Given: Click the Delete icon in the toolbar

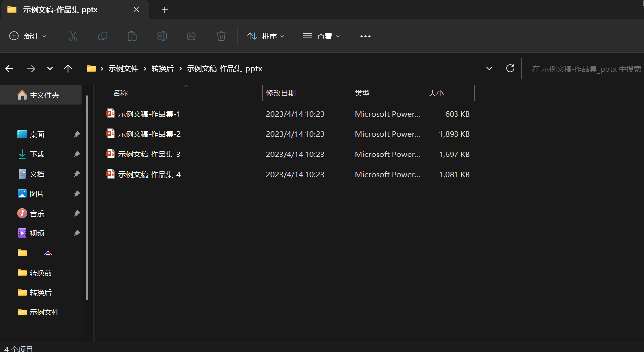Looking at the screenshot, I should tap(221, 36).
